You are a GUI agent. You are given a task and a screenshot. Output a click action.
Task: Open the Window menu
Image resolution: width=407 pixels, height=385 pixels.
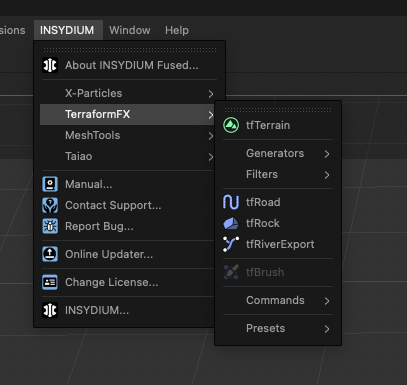click(x=130, y=30)
